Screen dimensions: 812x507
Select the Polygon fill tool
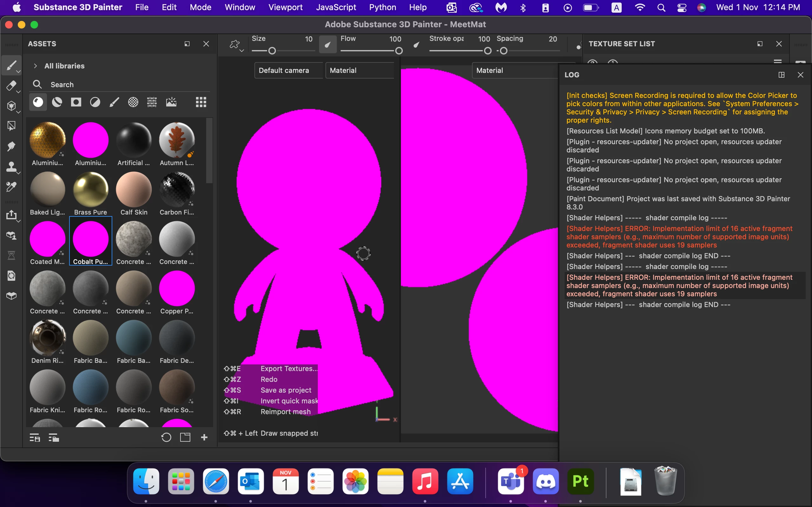pos(11,126)
